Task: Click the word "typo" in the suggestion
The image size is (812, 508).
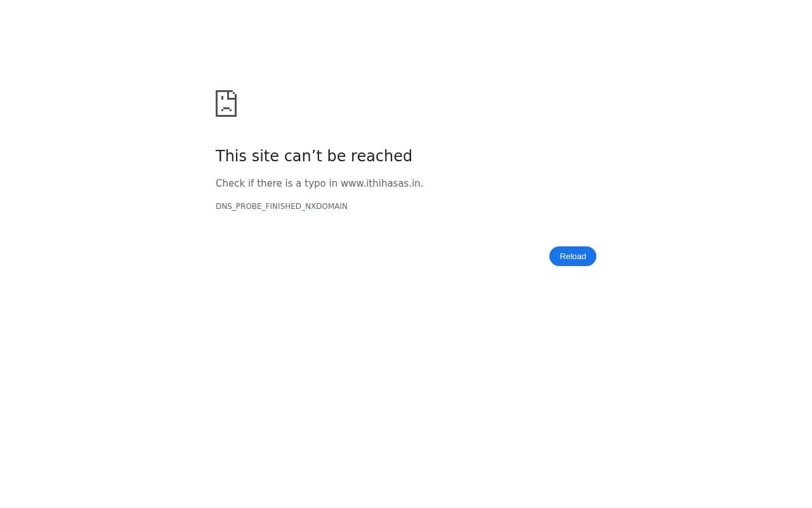Action: pos(315,184)
